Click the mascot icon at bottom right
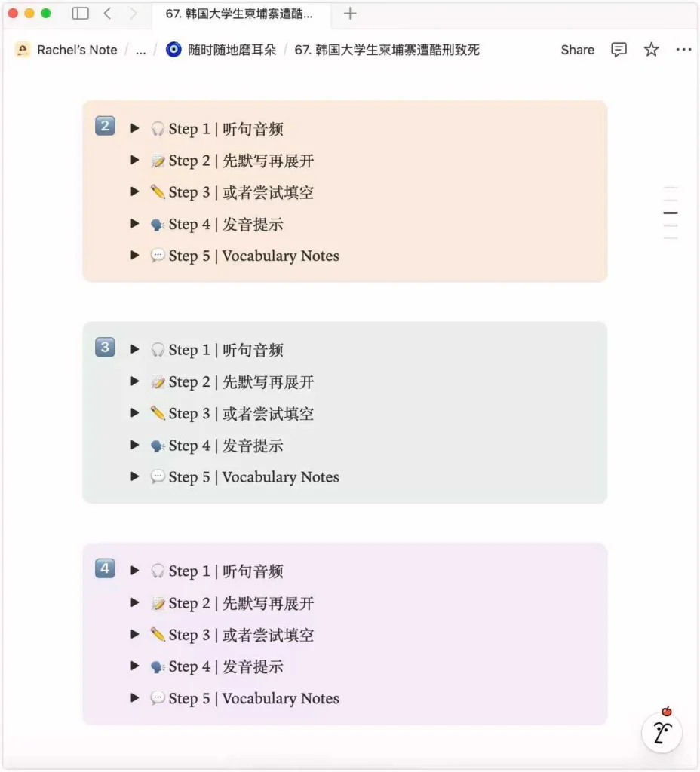This screenshot has height=772, width=700. point(662,732)
